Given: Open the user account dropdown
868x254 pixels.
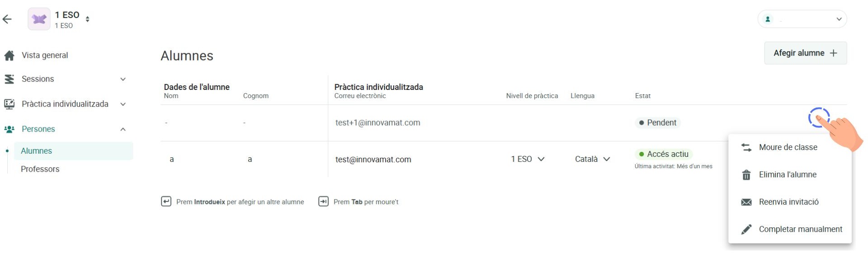Looking at the screenshot, I should [x=802, y=19].
